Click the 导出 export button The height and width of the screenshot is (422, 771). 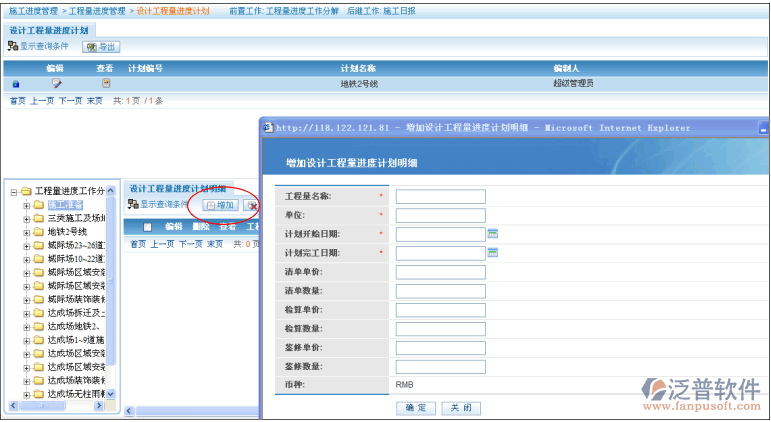(x=101, y=47)
